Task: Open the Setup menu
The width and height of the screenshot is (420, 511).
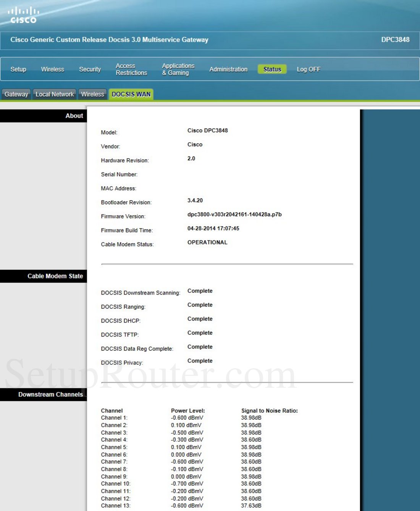Action: click(18, 69)
